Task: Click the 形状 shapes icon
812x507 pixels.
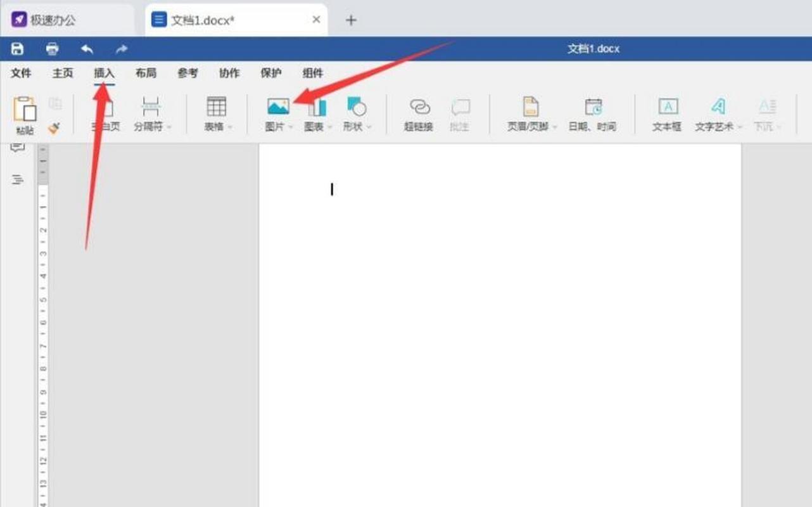Action: pyautogui.click(x=357, y=106)
